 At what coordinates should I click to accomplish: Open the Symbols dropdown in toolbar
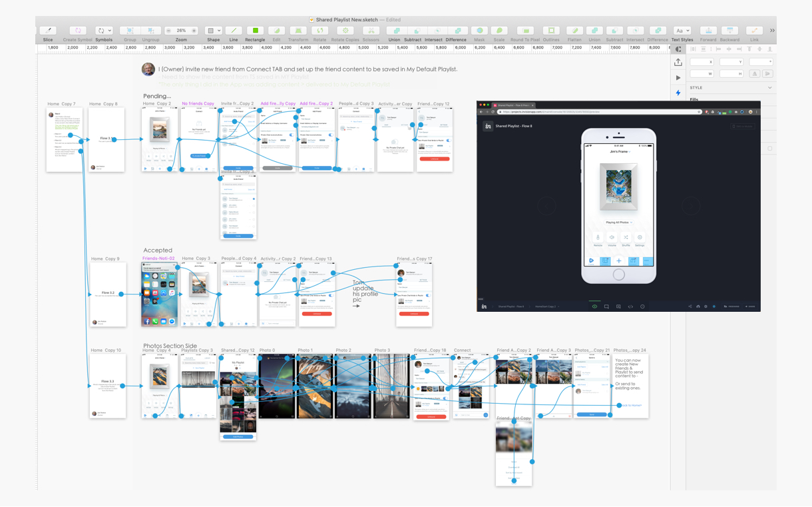[x=104, y=31]
